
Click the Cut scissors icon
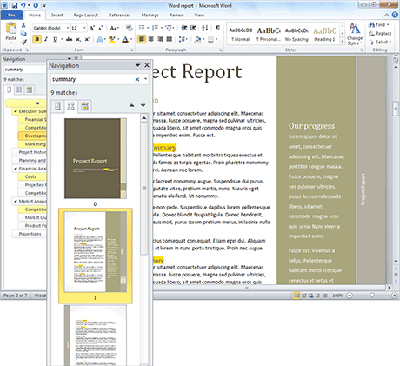click(23, 25)
